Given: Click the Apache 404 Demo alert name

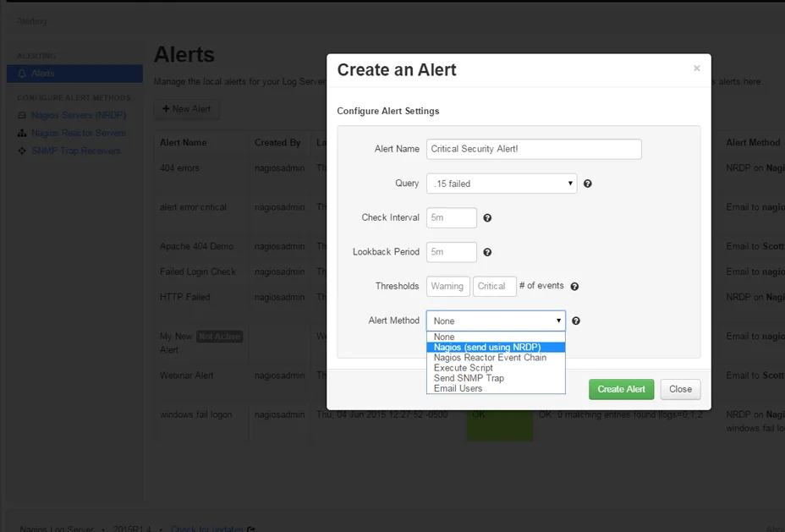Looking at the screenshot, I should (x=197, y=246).
